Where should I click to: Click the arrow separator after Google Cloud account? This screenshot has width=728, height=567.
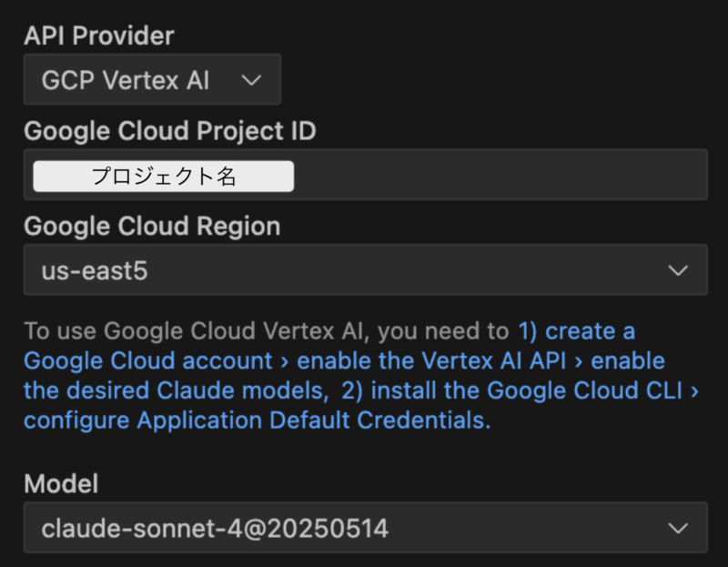[285, 361]
